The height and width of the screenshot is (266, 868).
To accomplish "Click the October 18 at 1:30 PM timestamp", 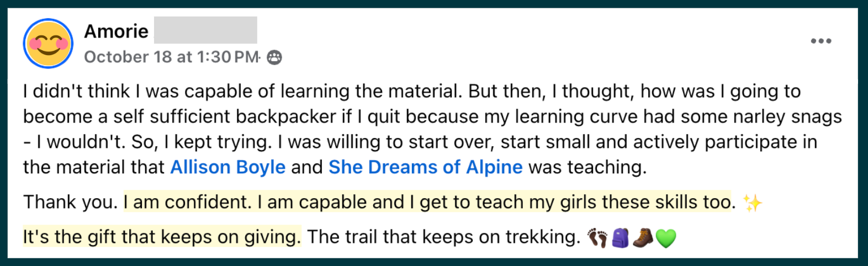I will pos(171,57).
